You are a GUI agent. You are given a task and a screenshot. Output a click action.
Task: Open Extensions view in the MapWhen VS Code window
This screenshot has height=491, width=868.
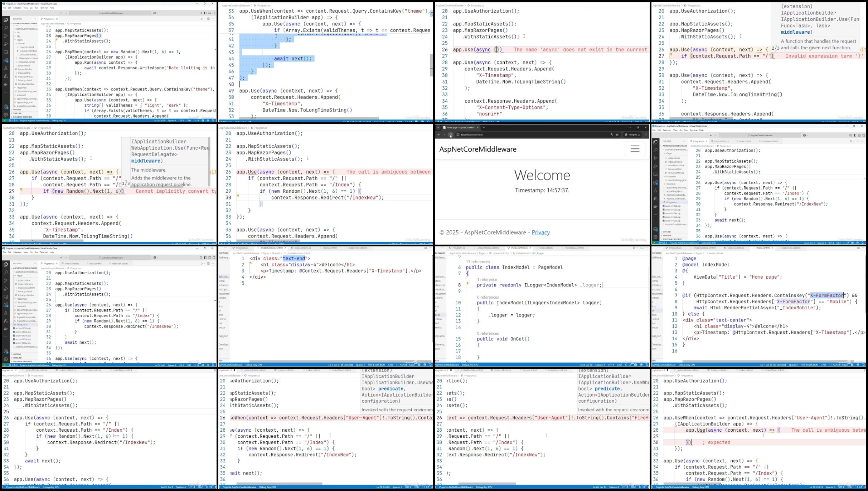(x=6, y=60)
